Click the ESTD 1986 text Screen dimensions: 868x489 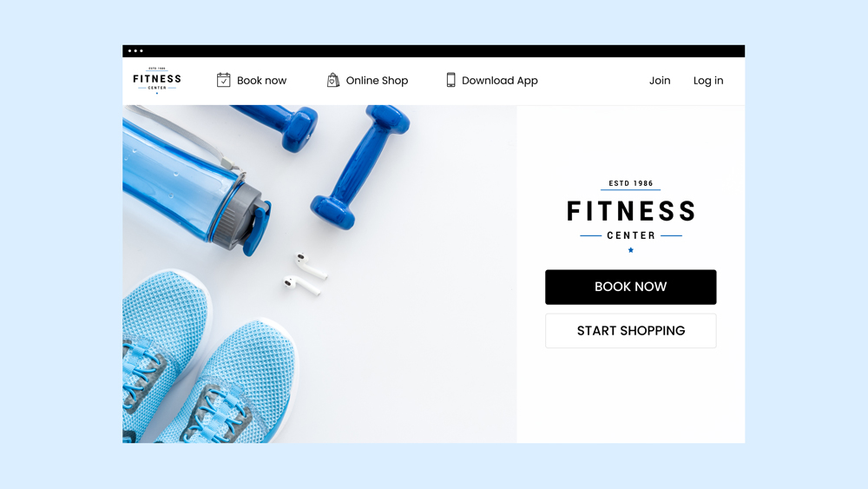(x=630, y=183)
